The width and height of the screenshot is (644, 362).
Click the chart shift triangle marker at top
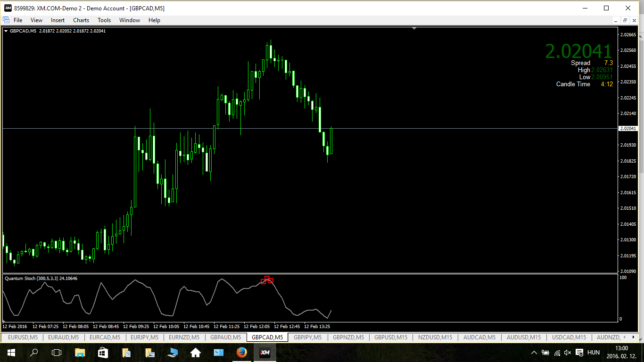414,29
